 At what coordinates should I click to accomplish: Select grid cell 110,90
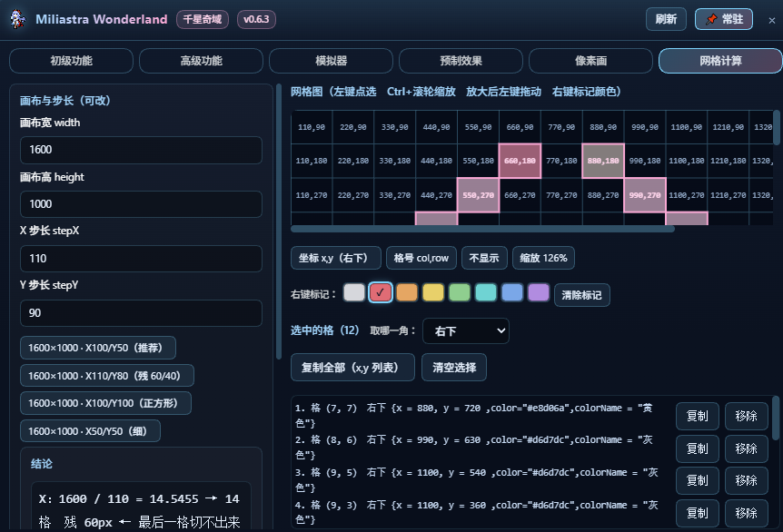[312, 127]
